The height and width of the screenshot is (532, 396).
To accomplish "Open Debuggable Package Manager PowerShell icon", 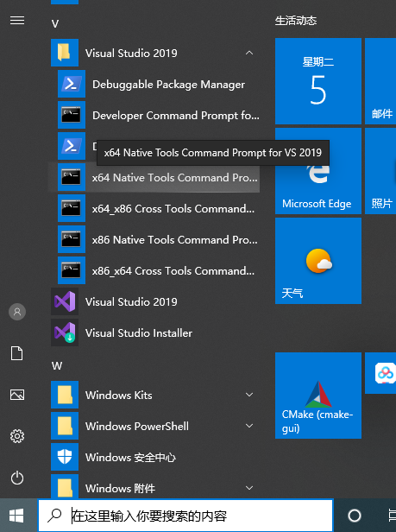I will pos(72,84).
